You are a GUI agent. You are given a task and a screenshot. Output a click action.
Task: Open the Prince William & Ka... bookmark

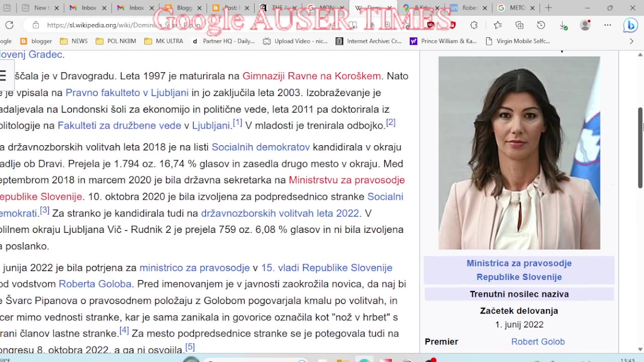coord(443,41)
